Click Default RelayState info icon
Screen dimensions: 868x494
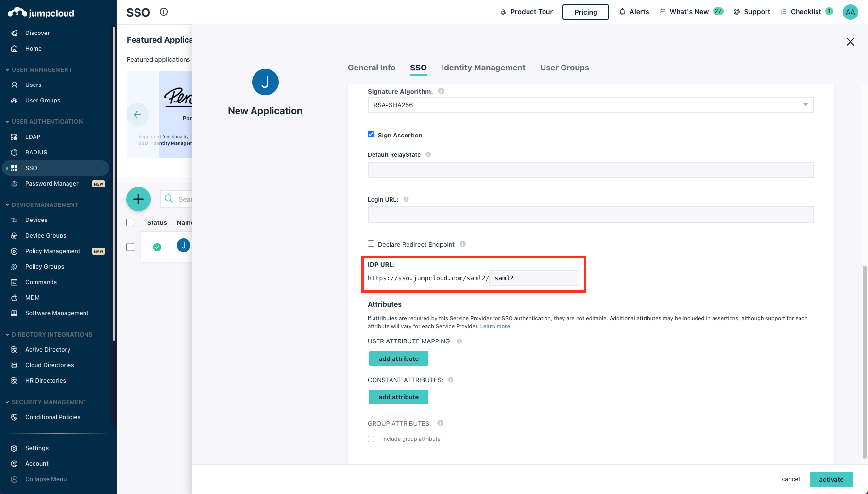pos(428,154)
